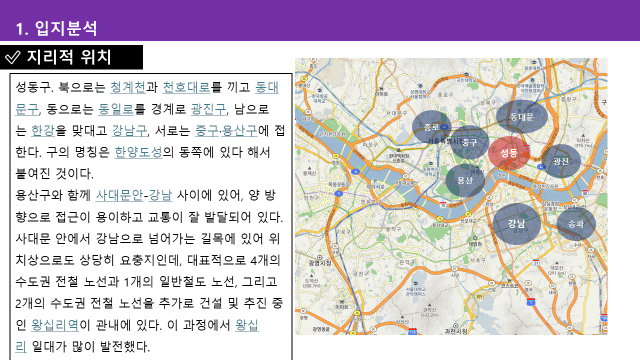The height and width of the screenshot is (360, 640).
Task: Open the 사대문안 hyperlink
Action: 120,195
